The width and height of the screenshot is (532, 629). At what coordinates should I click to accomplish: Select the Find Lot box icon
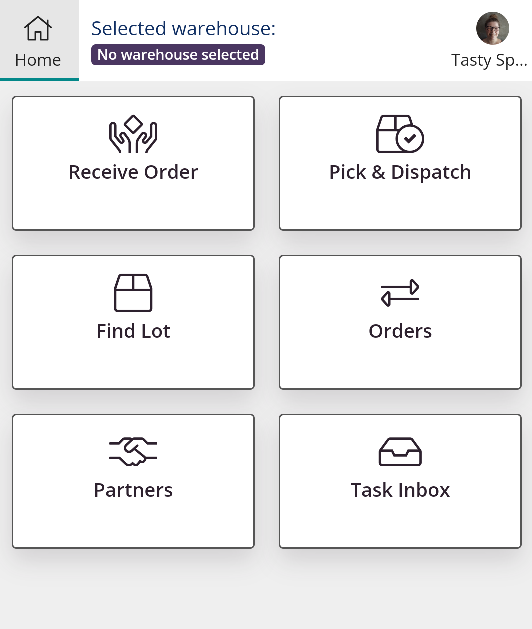[133, 293]
